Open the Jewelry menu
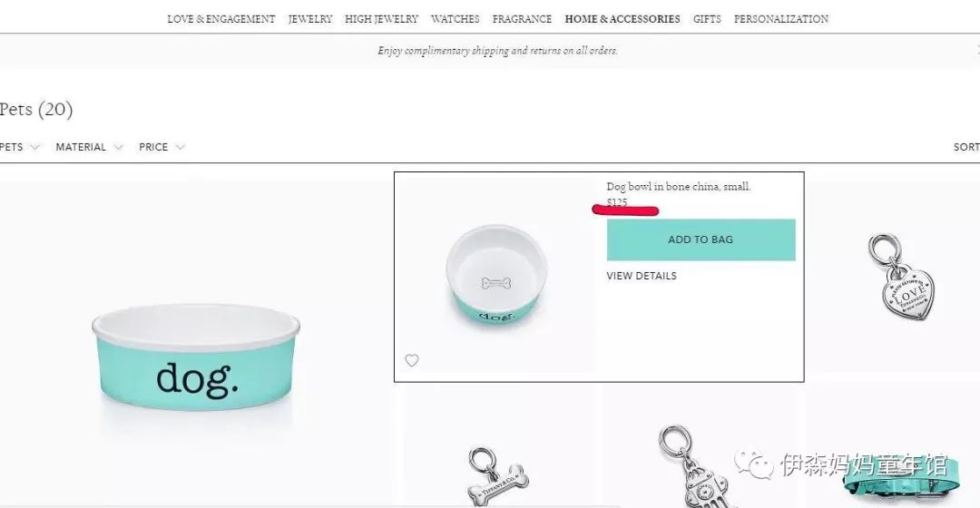This screenshot has height=508, width=980. coord(310,19)
